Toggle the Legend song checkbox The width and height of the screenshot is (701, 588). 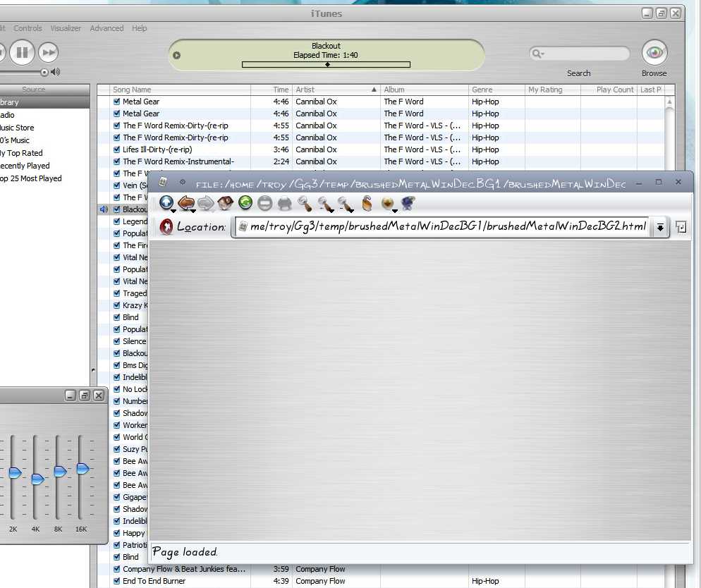click(116, 221)
